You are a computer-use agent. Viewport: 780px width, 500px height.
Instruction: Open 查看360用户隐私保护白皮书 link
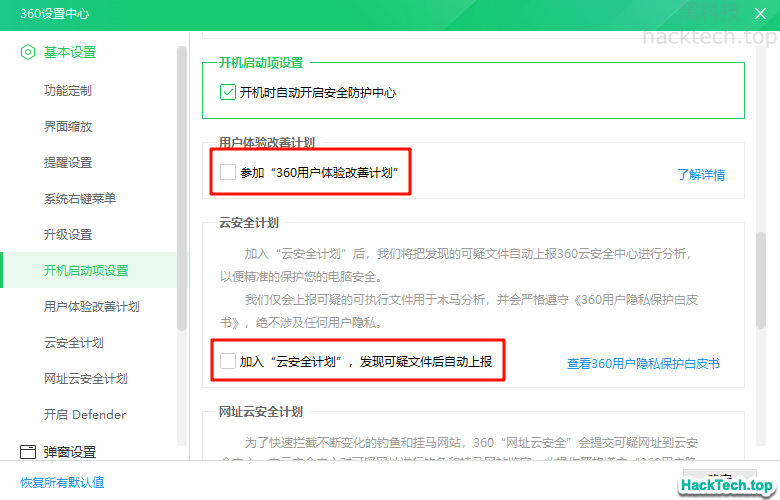pyautogui.click(x=643, y=364)
